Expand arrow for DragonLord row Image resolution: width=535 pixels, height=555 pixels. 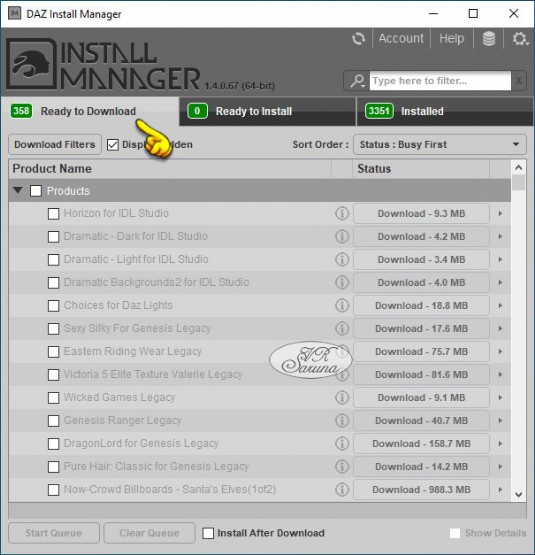500,444
